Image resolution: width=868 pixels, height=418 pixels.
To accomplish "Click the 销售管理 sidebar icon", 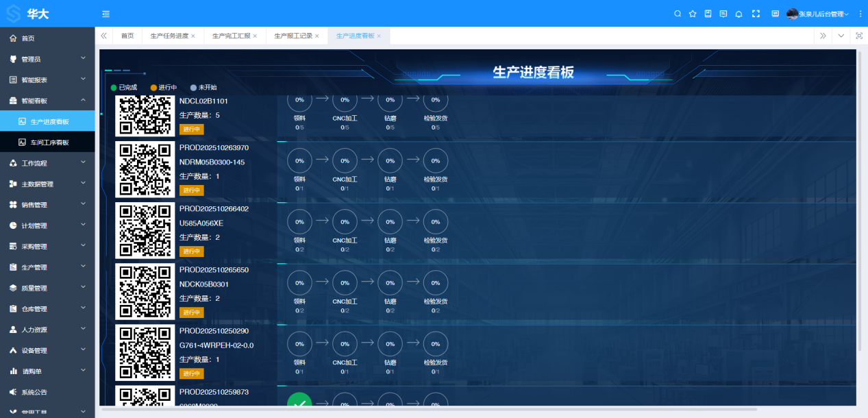I will [x=13, y=205].
